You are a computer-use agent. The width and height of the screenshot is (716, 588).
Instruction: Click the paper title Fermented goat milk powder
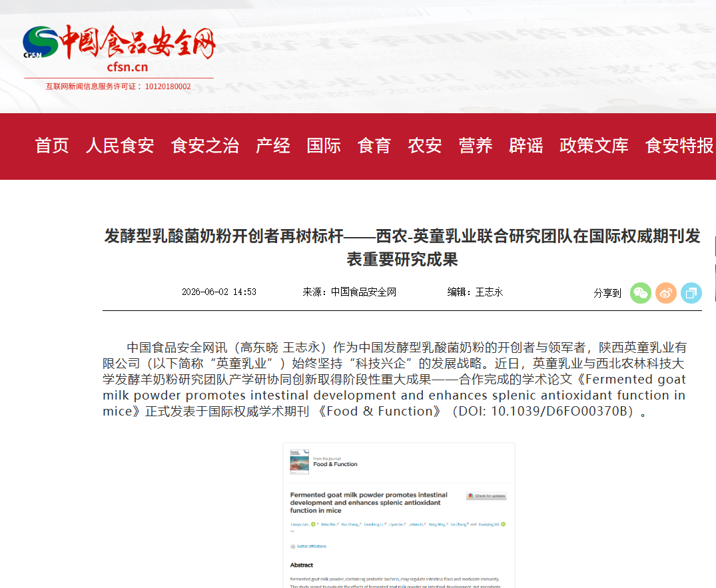pyautogui.click(x=369, y=503)
